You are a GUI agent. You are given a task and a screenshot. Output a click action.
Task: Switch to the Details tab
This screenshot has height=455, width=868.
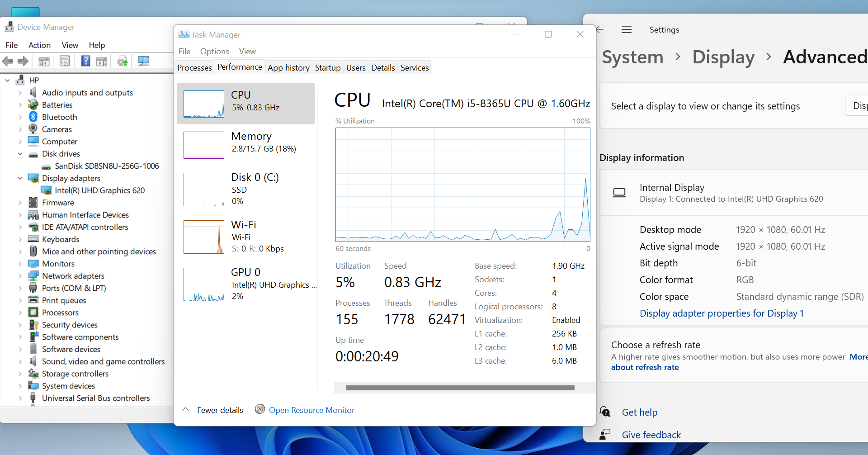coord(383,67)
